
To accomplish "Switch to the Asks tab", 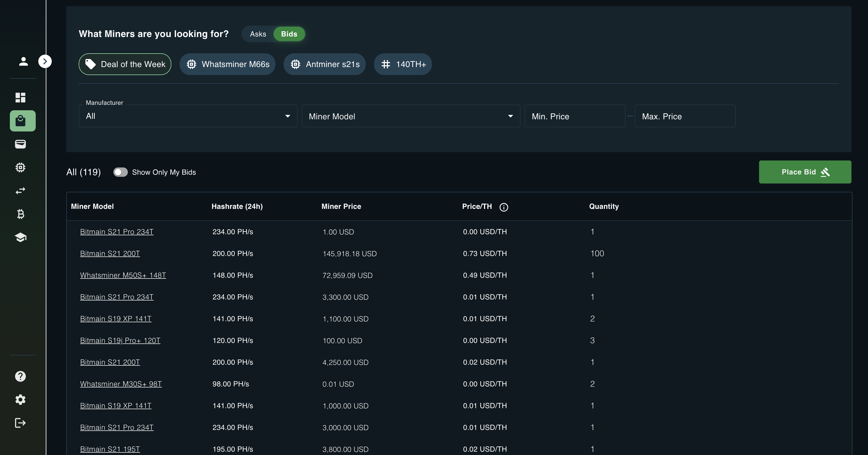I will click(258, 34).
